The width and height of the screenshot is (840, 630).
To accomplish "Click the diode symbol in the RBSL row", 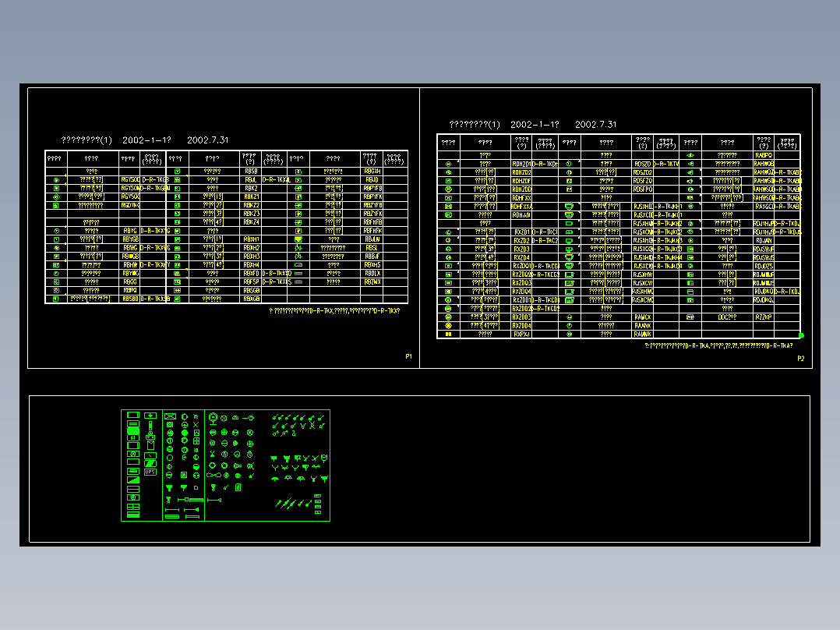I will pyautogui.click(x=298, y=248).
